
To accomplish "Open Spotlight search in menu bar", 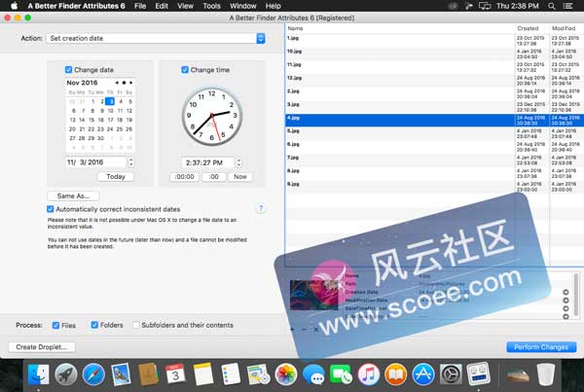I will [x=552, y=6].
